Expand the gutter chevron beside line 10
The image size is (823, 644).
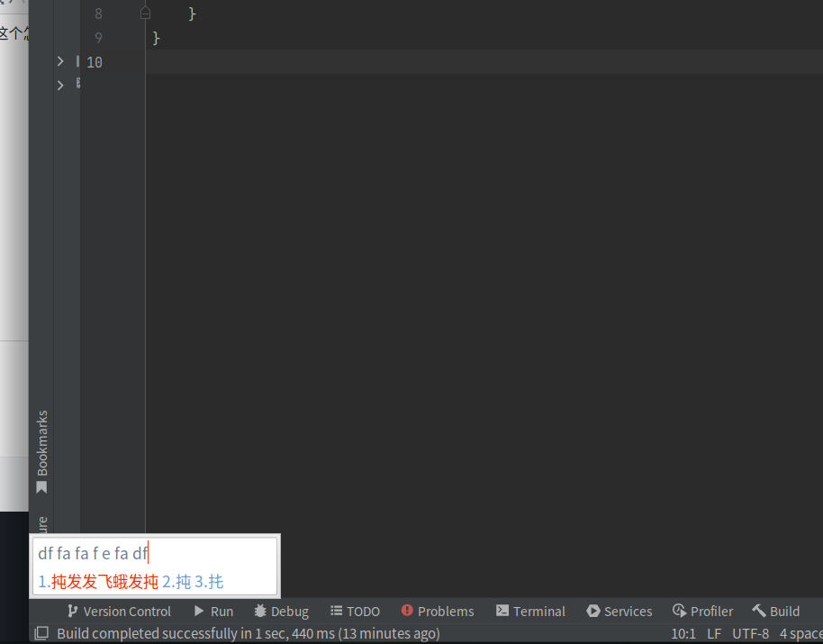(x=60, y=61)
